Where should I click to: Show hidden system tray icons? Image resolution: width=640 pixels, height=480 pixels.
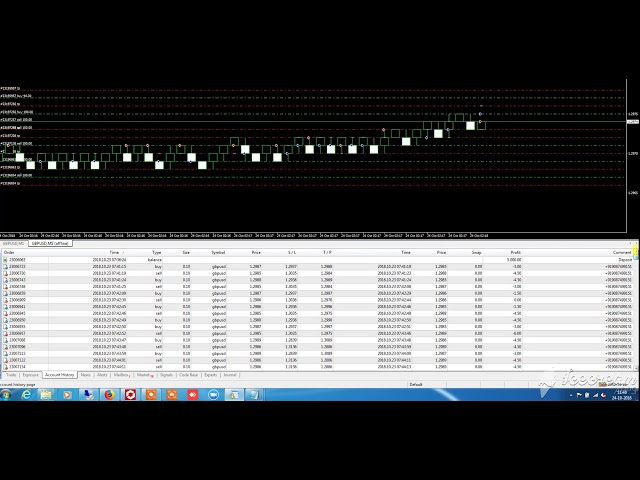573,395
